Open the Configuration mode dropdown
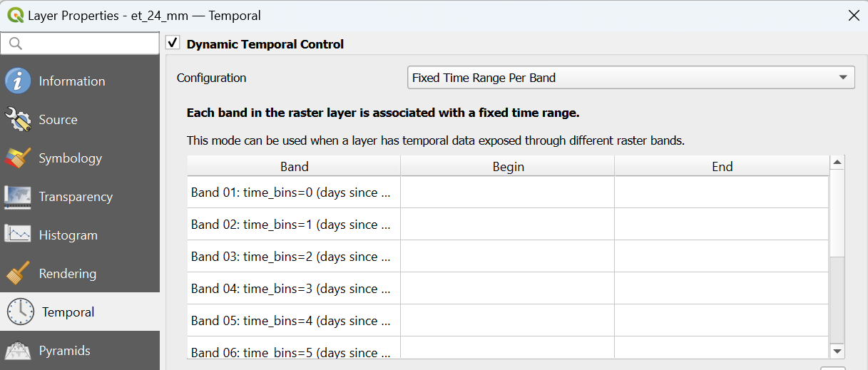This screenshot has width=868, height=370. 631,78
